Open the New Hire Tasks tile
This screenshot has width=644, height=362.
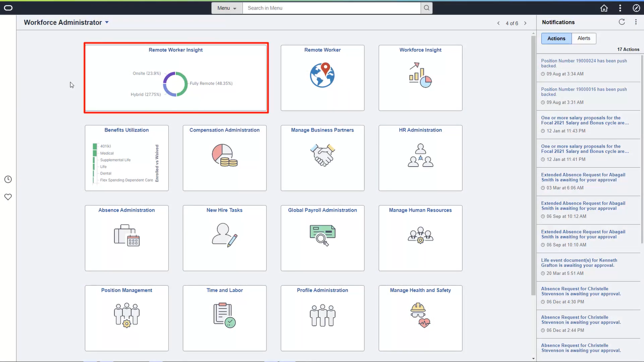click(224, 238)
